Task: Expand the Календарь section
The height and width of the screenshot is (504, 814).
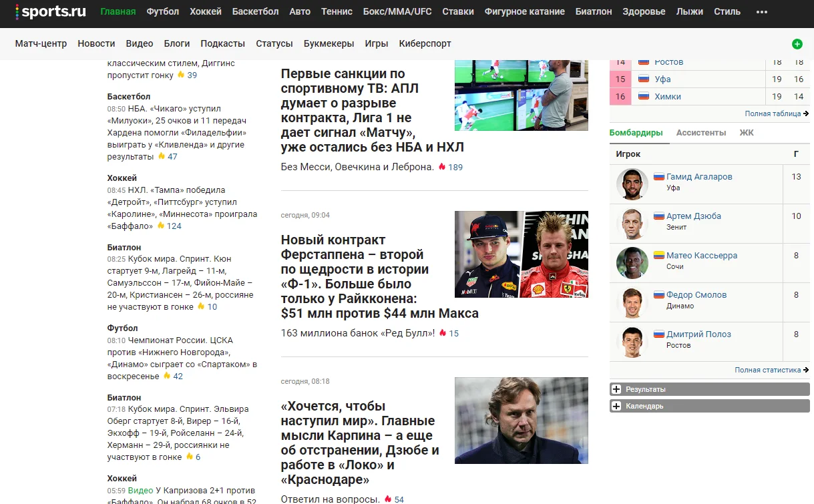Action: [617, 406]
